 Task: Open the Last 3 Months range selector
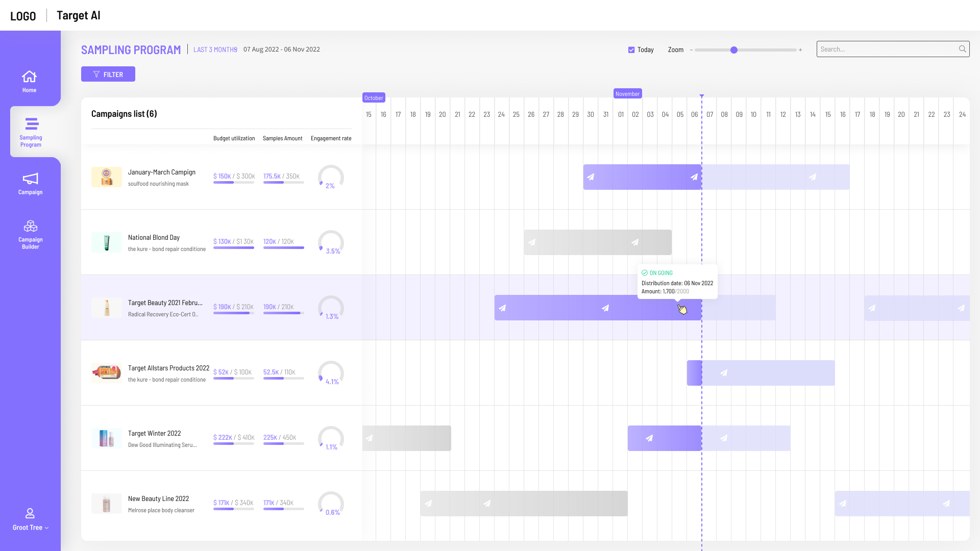tap(215, 49)
